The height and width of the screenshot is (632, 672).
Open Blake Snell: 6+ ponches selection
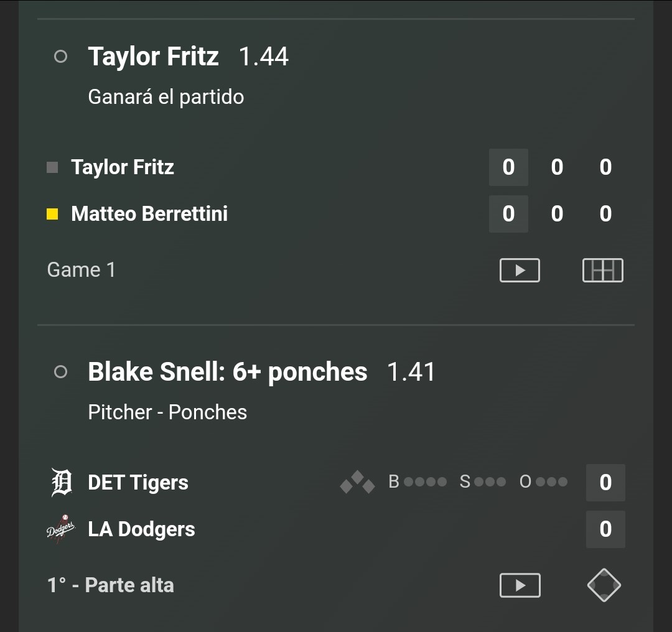tap(228, 372)
